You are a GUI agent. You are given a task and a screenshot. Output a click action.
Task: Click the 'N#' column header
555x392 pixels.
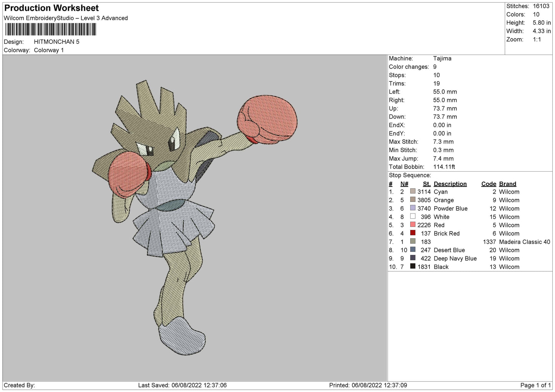(x=404, y=184)
